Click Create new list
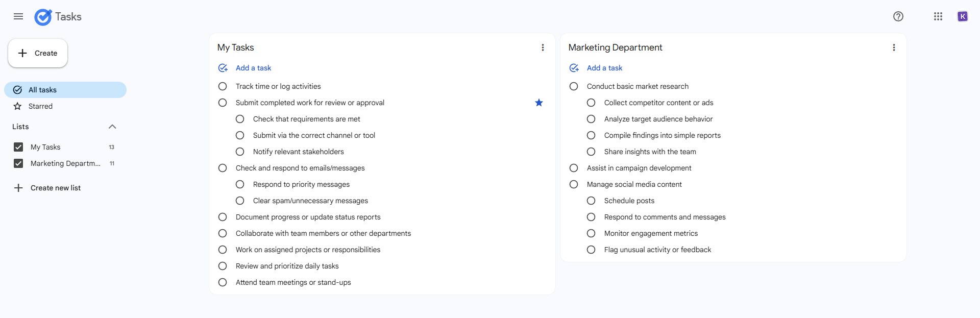 56,188
